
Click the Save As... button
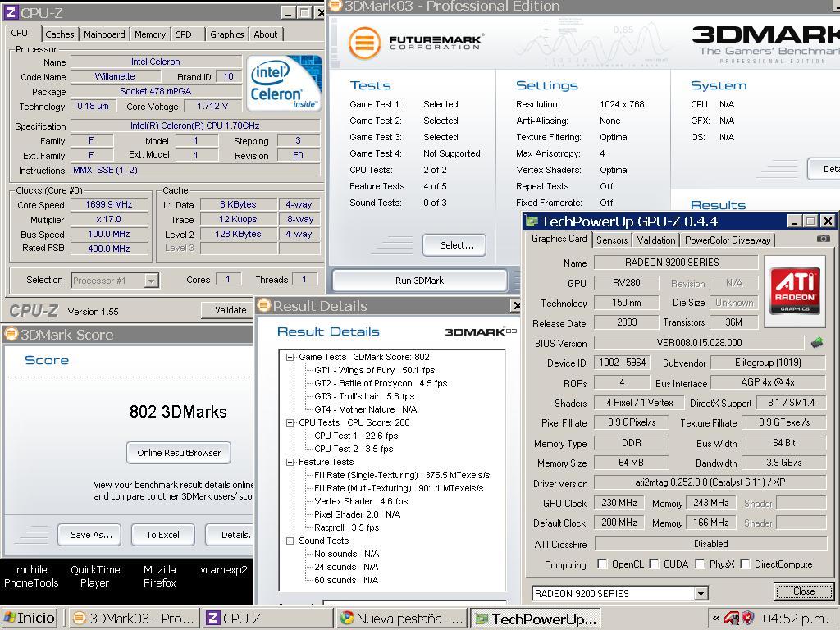pyautogui.click(x=89, y=535)
